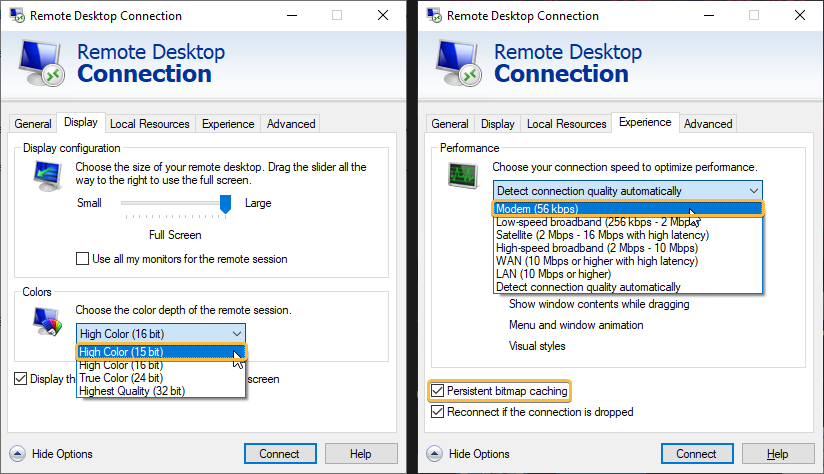
Task: Select Highest Quality (32 bit) option
Action: click(161, 391)
